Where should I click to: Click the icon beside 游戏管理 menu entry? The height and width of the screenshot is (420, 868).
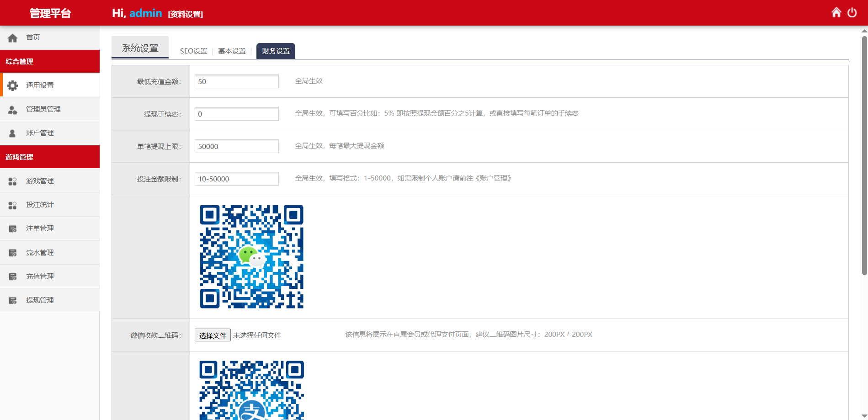pyautogui.click(x=13, y=181)
